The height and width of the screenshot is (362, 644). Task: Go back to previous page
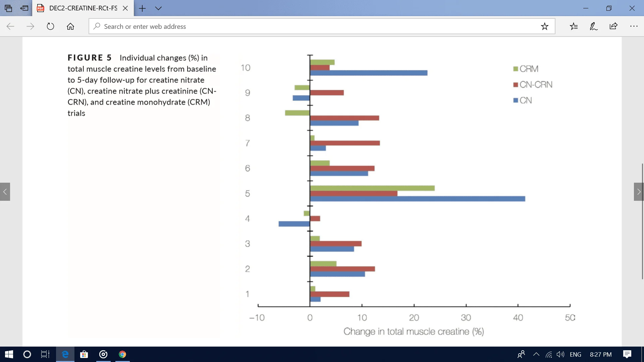coord(10,26)
